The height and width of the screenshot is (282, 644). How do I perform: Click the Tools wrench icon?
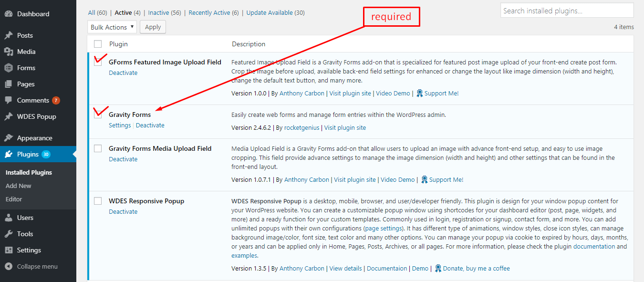click(9, 234)
